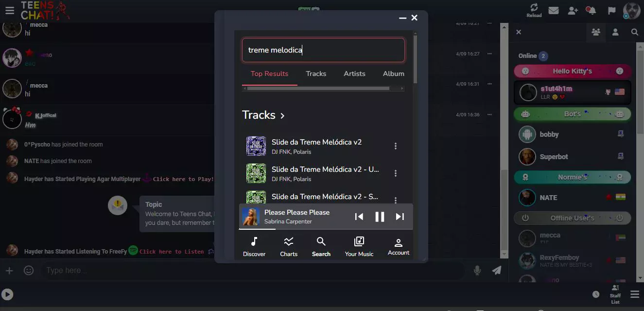Viewport: 644px width, 311px height.
Task: Open the bottom right hamburger menu
Action: (635, 294)
